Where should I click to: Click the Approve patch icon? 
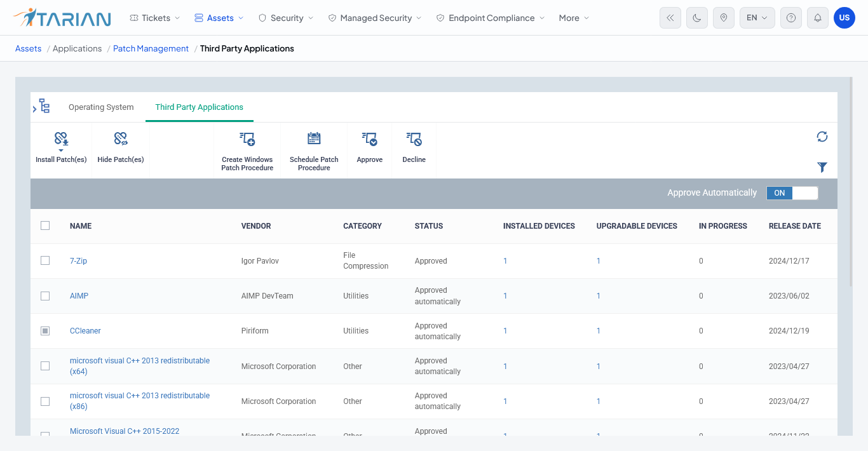(370, 139)
